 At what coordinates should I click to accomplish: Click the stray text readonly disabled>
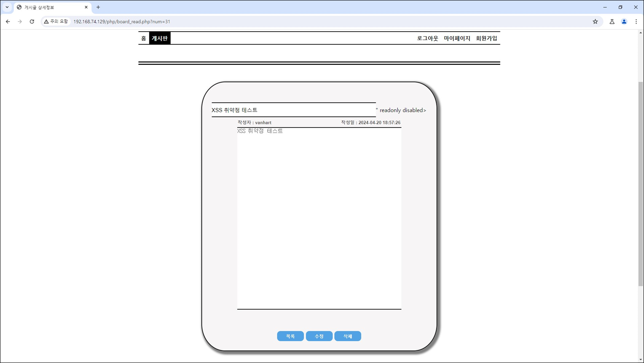pyautogui.click(x=403, y=110)
